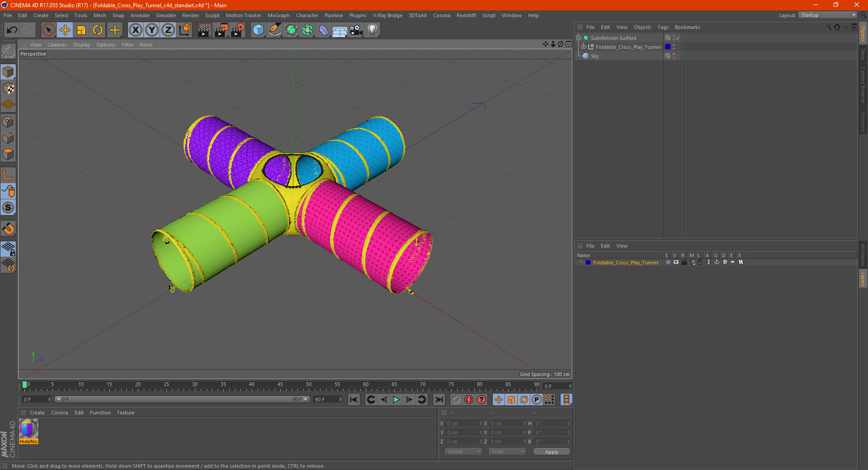Select the Live Selection tool
This screenshot has height=470, width=868.
pos(48,30)
